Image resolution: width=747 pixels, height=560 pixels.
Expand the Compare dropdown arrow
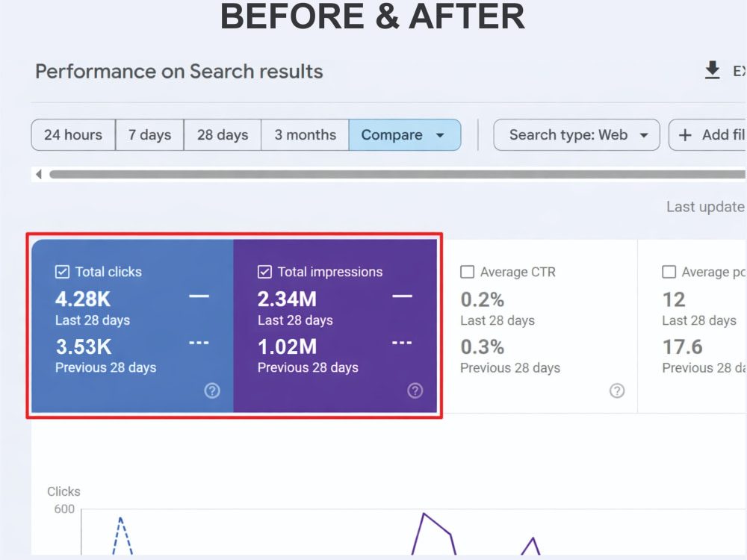coord(440,135)
